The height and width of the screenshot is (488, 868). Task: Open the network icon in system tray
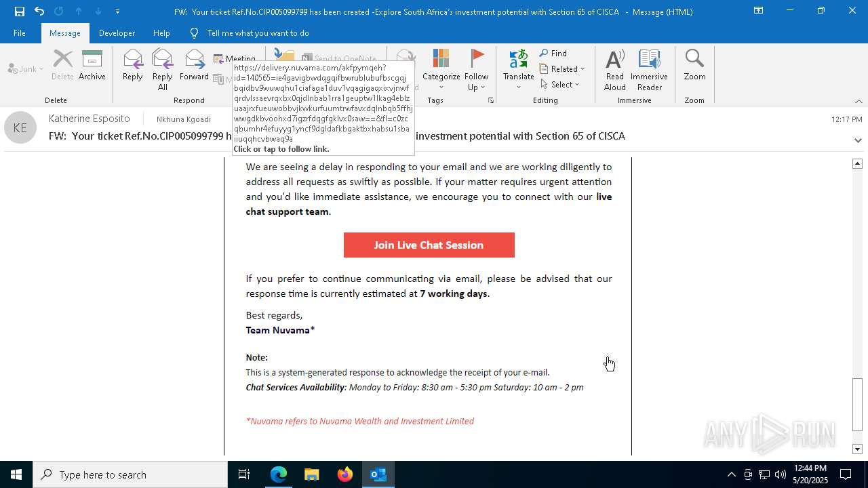764,474
